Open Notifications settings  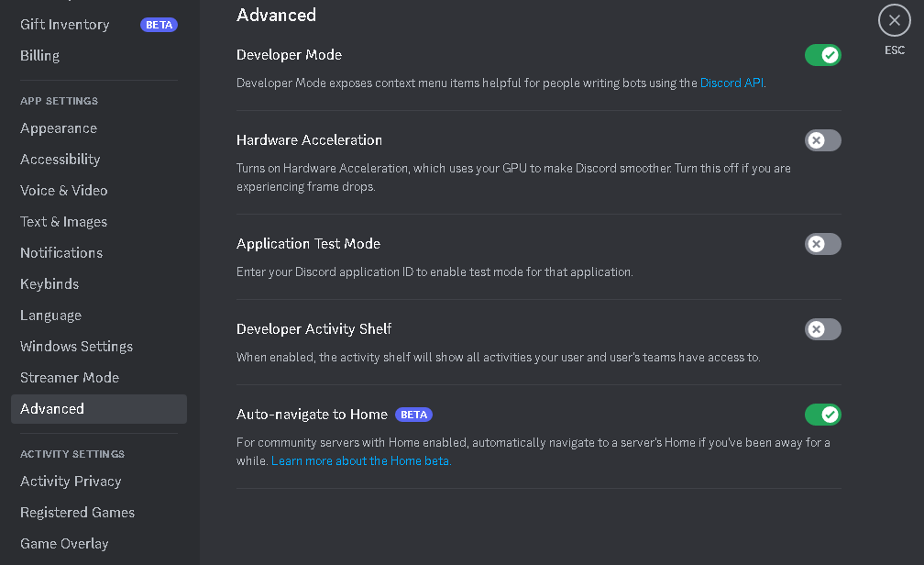[60, 252]
